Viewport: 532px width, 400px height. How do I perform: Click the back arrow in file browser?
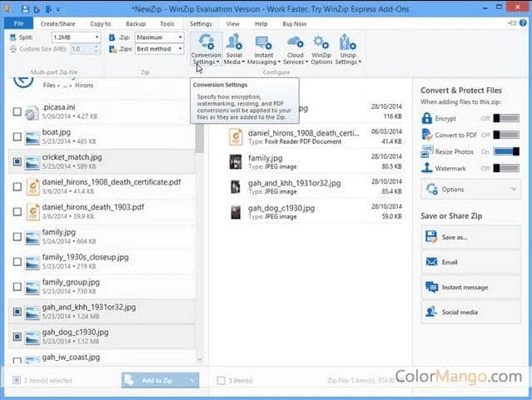tap(23, 81)
